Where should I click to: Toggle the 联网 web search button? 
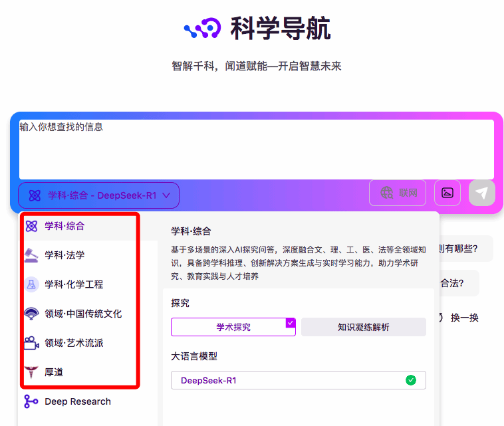click(398, 193)
